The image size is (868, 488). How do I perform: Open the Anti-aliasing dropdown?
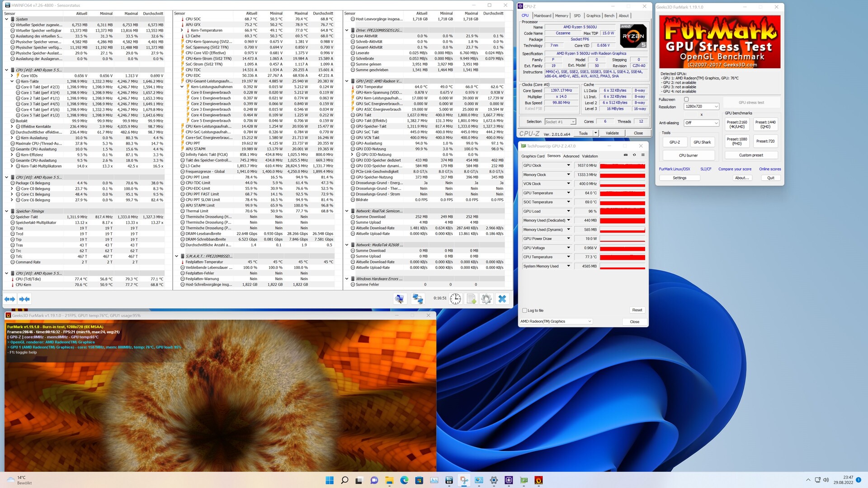701,123
